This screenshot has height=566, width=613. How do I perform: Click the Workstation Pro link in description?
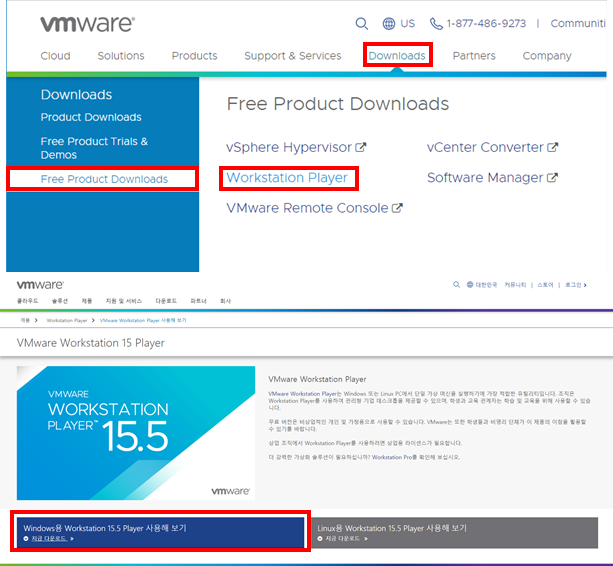click(392, 457)
